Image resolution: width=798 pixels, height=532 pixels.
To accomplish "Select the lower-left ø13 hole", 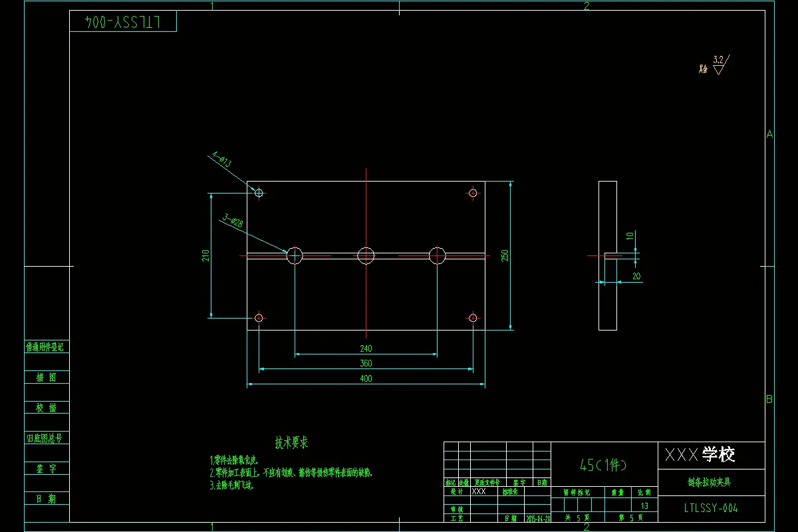I will pyautogui.click(x=259, y=318).
